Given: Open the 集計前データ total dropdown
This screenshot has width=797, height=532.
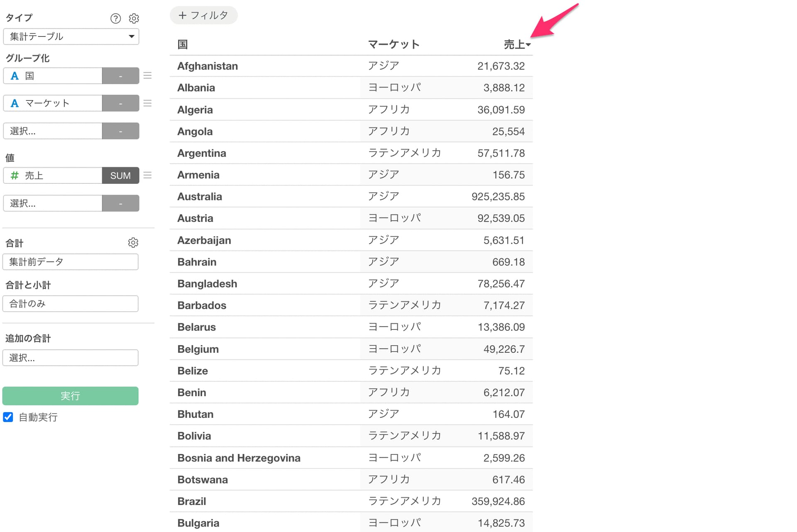Looking at the screenshot, I should [x=71, y=262].
